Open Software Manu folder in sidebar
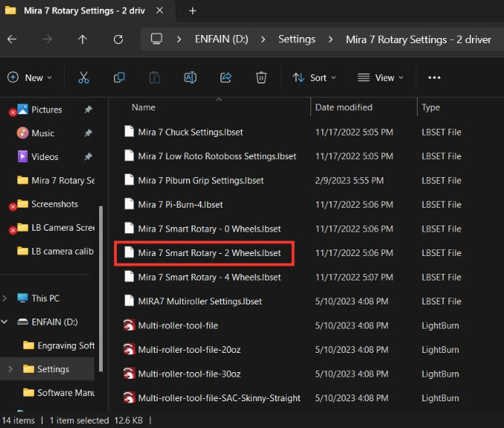 (66, 392)
